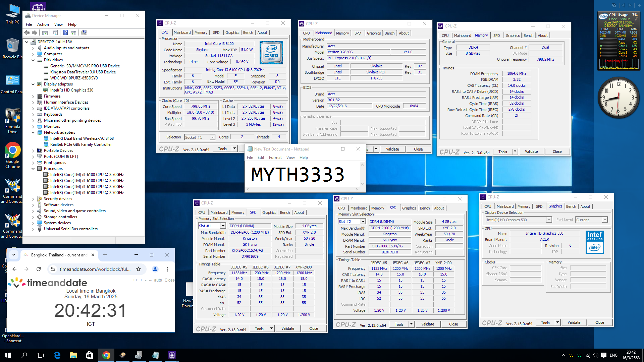The image size is (644, 362).
Task: Bookmark the timeanddate page with star icon
Action: 139,269
